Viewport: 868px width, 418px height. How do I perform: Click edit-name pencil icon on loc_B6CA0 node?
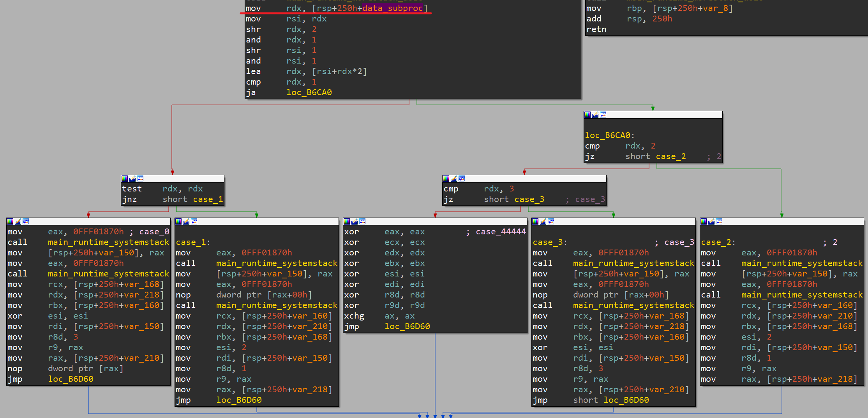coord(595,115)
